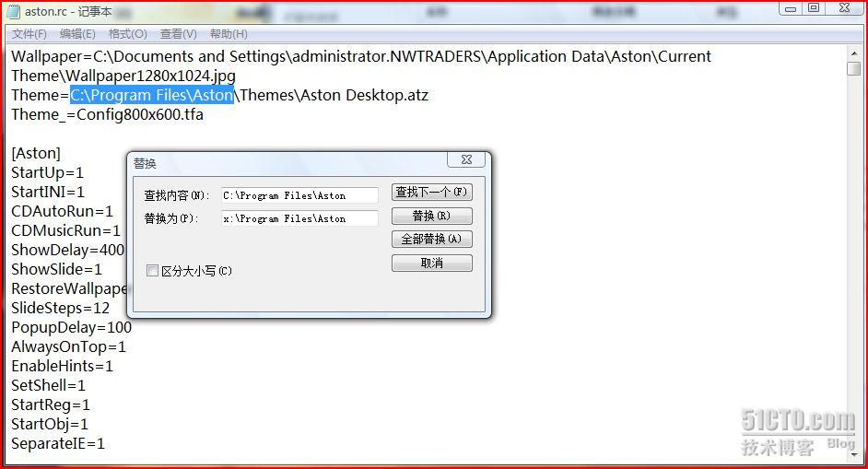
Task: Click the 'AlwaysOnTop=1' line
Action: 68,347
